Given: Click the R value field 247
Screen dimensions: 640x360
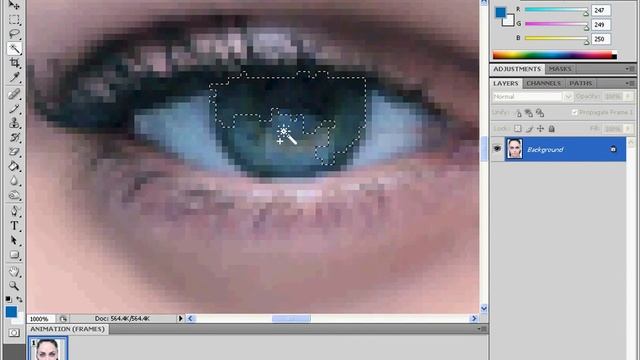Looking at the screenshot, I should (601, 10).
